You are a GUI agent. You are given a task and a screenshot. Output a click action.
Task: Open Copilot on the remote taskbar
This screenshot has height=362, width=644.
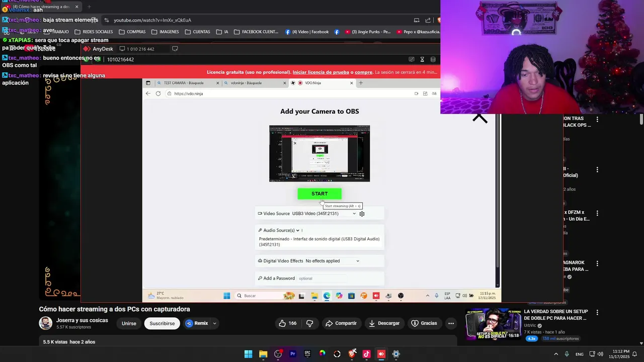(339, 296)
